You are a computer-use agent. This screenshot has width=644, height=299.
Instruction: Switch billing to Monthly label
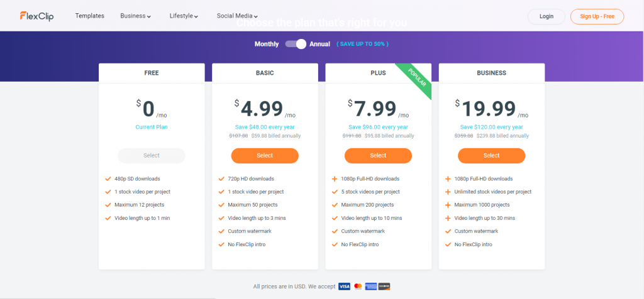(267, 44)
